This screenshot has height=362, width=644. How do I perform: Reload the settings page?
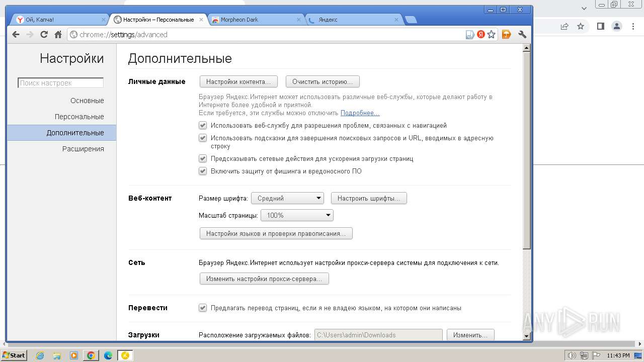tap(44, 35)
